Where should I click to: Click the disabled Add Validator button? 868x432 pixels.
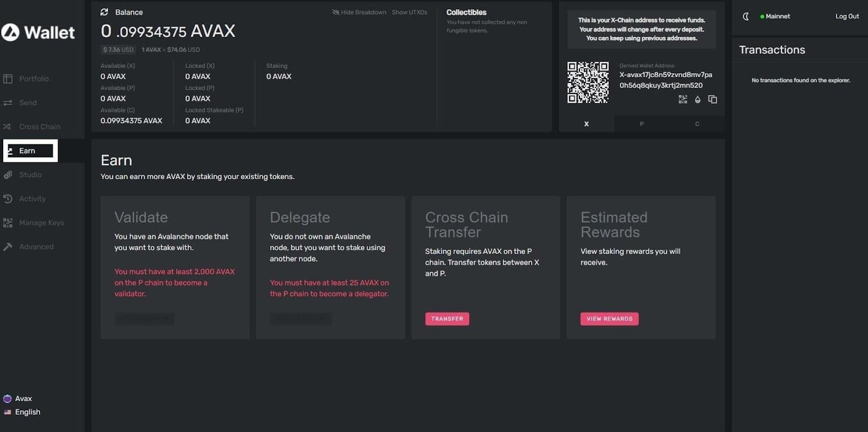[144, 319]
